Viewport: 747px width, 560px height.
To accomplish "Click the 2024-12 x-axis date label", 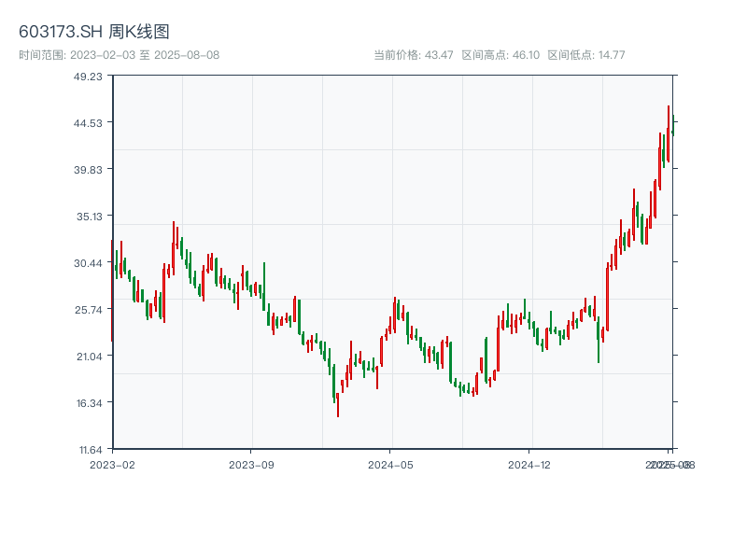I will pos(530,464).
